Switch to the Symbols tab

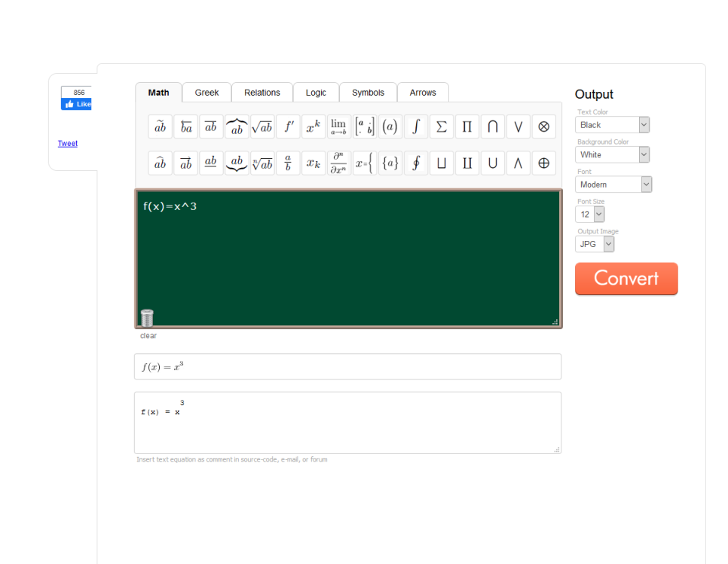369,93
